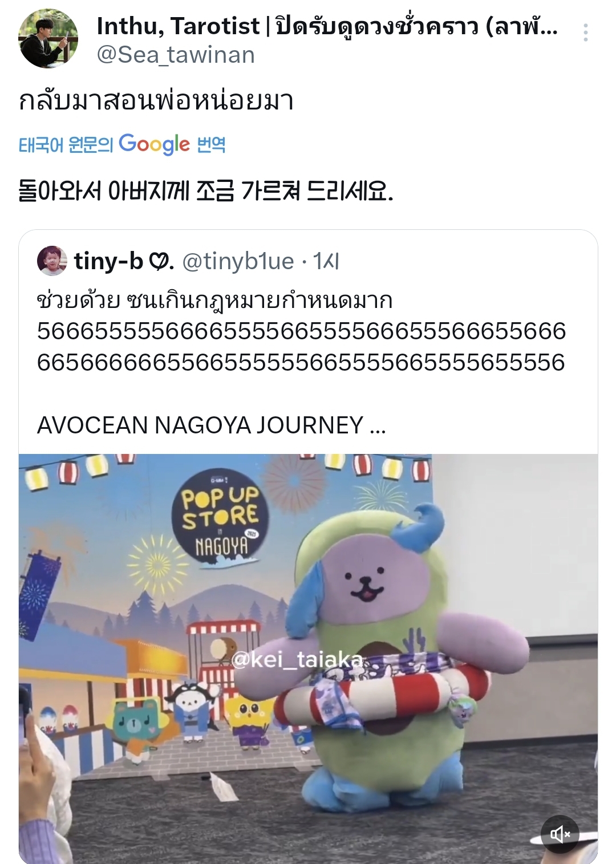Click the Google logo in the translation label

tap(154, 144)
